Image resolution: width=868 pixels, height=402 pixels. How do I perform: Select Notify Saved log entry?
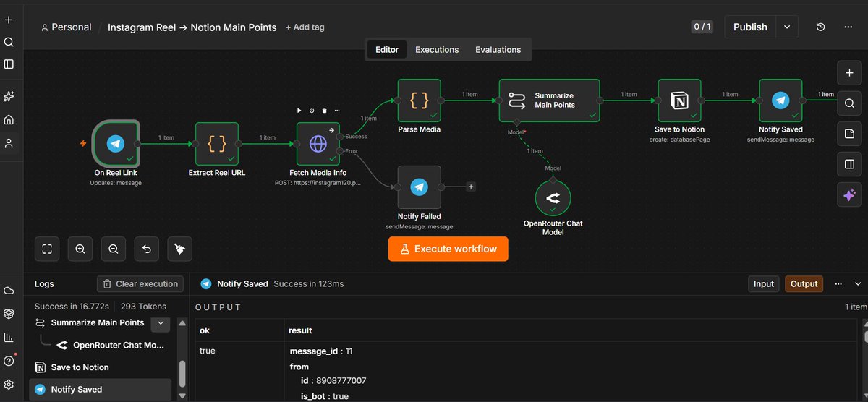coord(101,389)
